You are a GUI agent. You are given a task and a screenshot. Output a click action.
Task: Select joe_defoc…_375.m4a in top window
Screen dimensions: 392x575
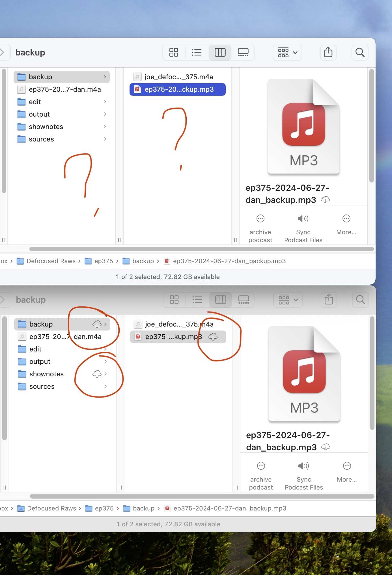[178, 77]
